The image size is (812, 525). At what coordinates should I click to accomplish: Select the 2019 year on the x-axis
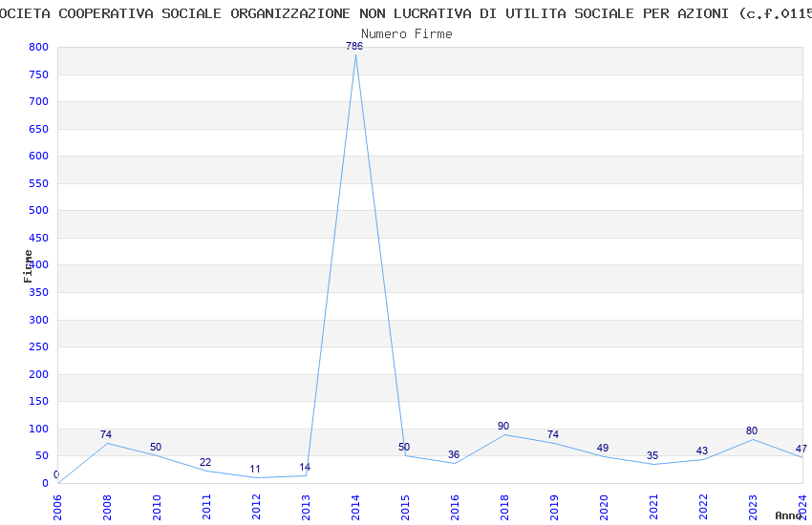click(554, 508)
